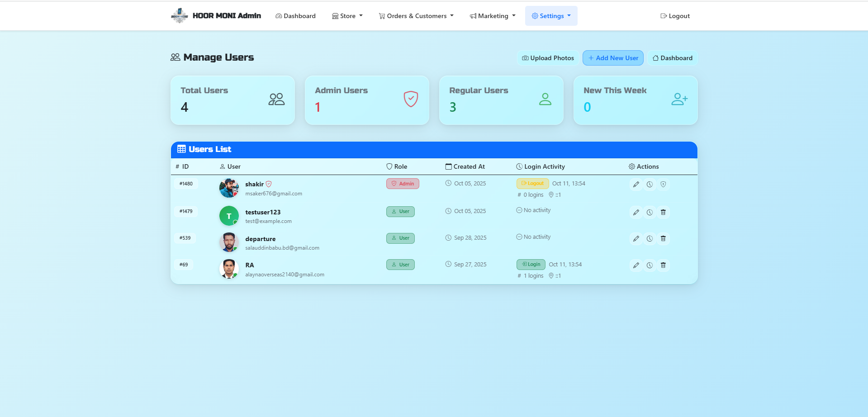Click the Admin Users shield icon
The height and width of the screenshot is (417, 868).
click(x=411, y=99)
